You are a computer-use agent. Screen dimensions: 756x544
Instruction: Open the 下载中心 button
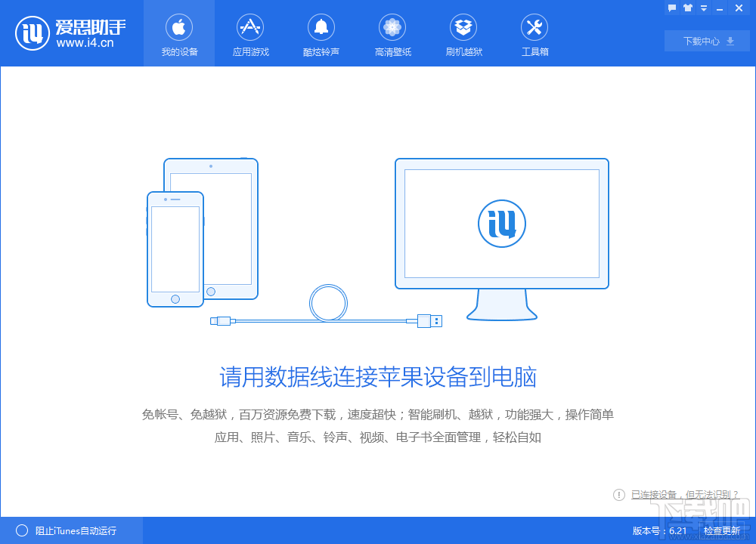(x=707, y=41)
